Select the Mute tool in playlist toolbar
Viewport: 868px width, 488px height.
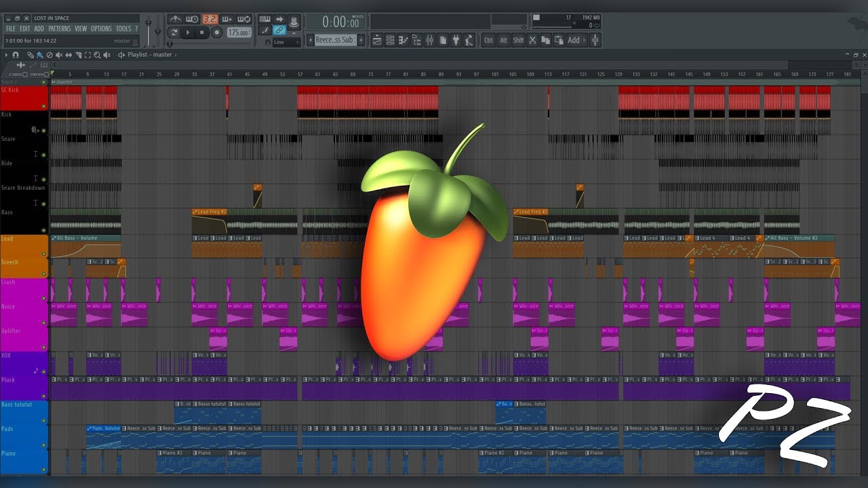60,54
